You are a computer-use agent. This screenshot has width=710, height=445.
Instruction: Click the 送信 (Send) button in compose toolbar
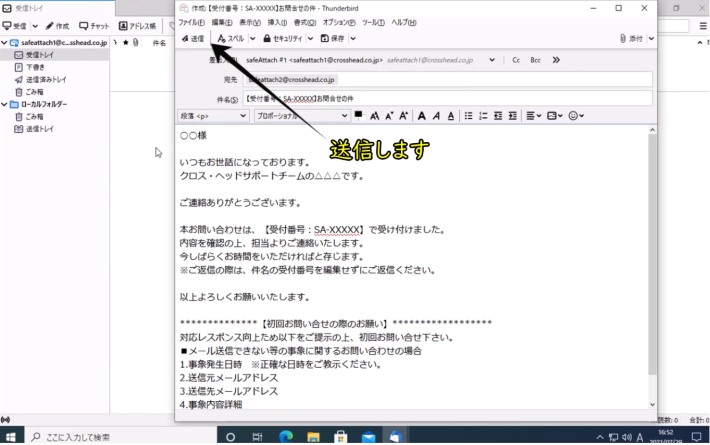point(193,38)
